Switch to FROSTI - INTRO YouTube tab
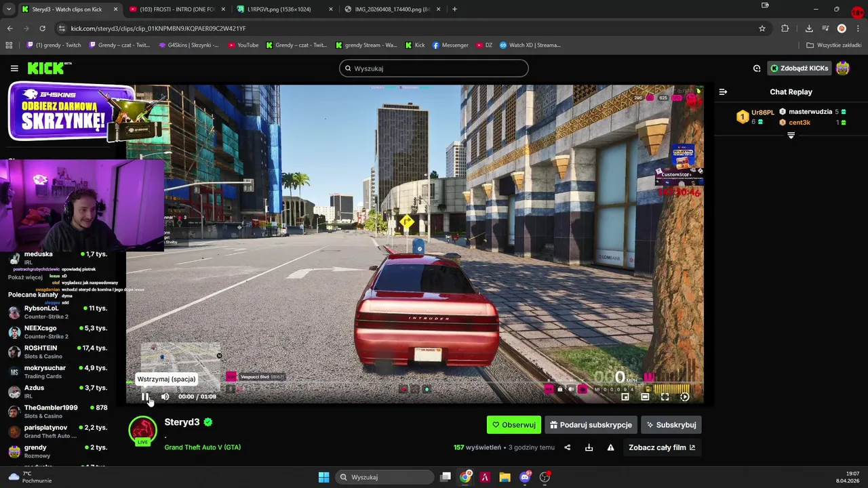The image size is (868, 488). pos(176,9)
